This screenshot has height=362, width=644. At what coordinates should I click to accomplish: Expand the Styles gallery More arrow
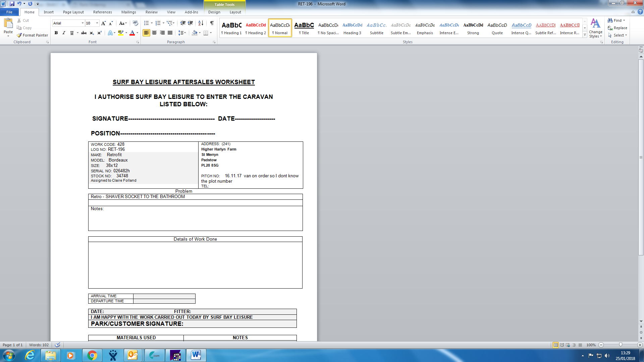[585, 35]
